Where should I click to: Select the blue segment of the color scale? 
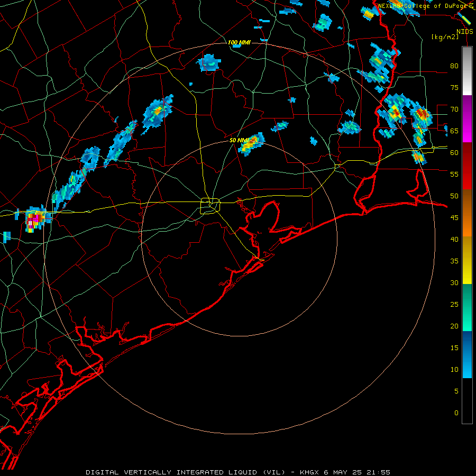point(467,354)
